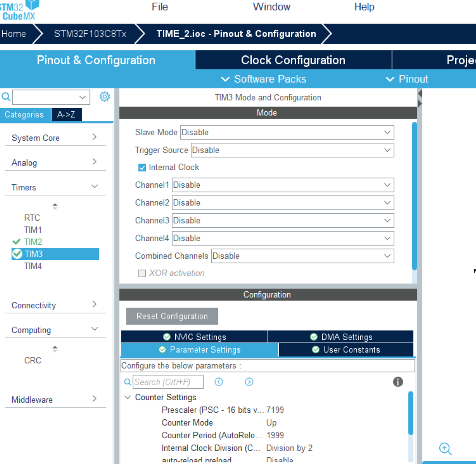Select the Parameter Settings tab
This screenshot has width=476, height=464.
pyautogui.click(x=200, y=349)
